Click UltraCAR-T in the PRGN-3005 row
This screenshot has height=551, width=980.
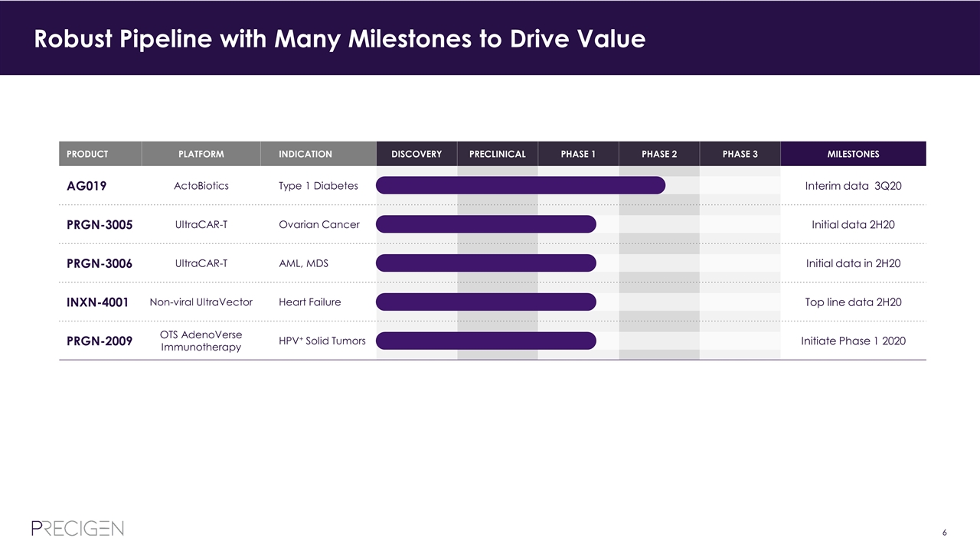(201, 224)
